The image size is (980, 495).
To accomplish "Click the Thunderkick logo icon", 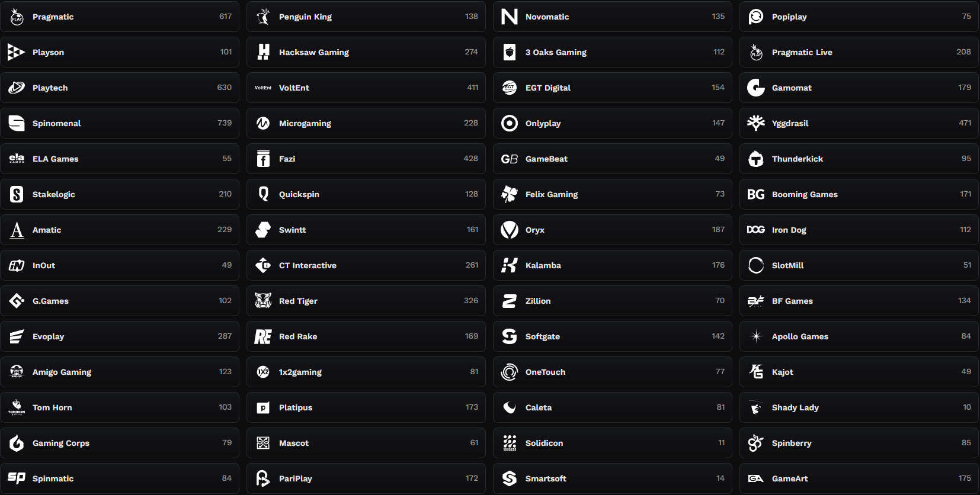I will 756,159.
